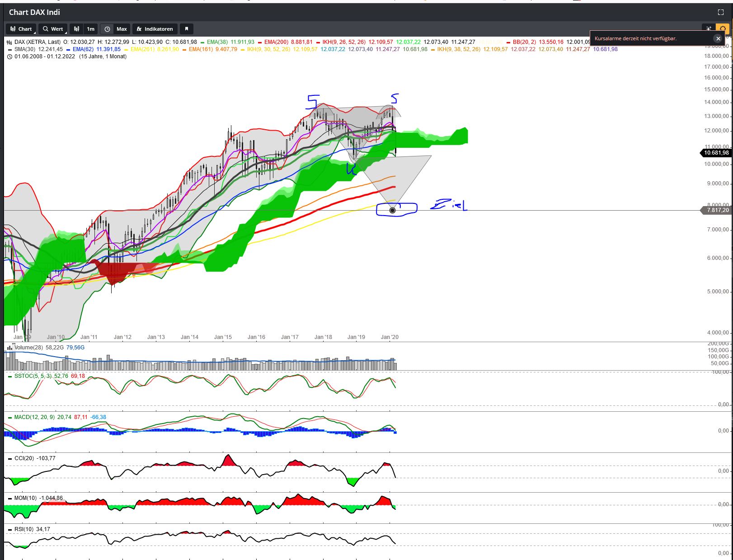Viewport: 733px width, 560px height.
Task: Click the 10.681,98 price label on the axis
Action: tap(716, 153)
